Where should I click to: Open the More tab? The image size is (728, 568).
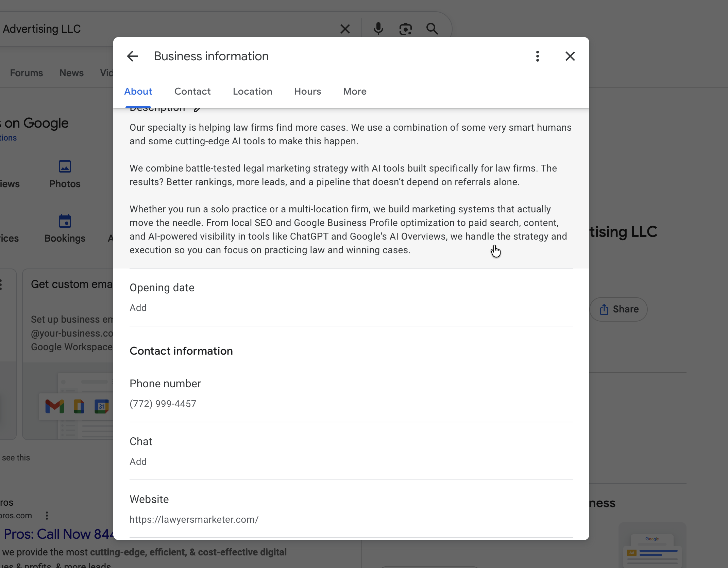[x=355, y=91]
